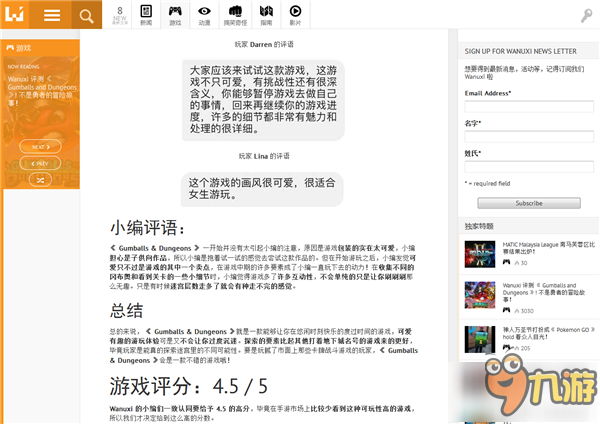
Task: Go to the 新闻 news section
Action: tap(146, 15)
